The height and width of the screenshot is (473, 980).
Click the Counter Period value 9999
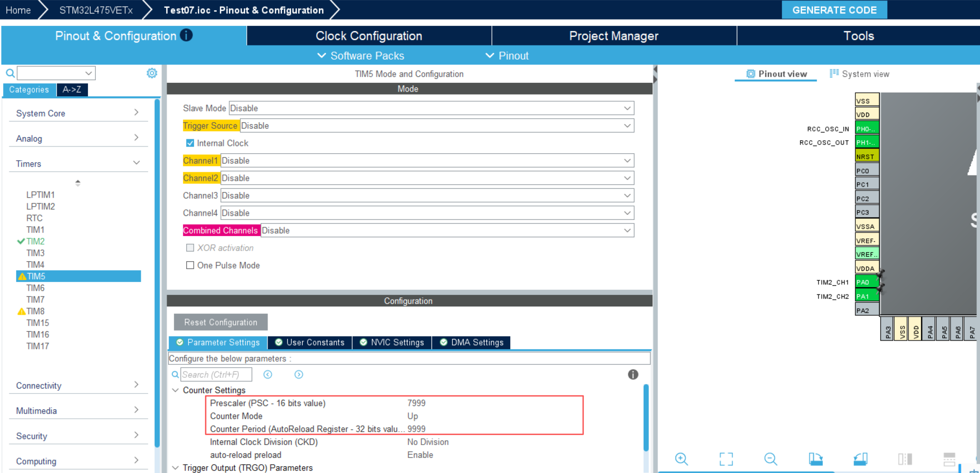coord(417,429)
